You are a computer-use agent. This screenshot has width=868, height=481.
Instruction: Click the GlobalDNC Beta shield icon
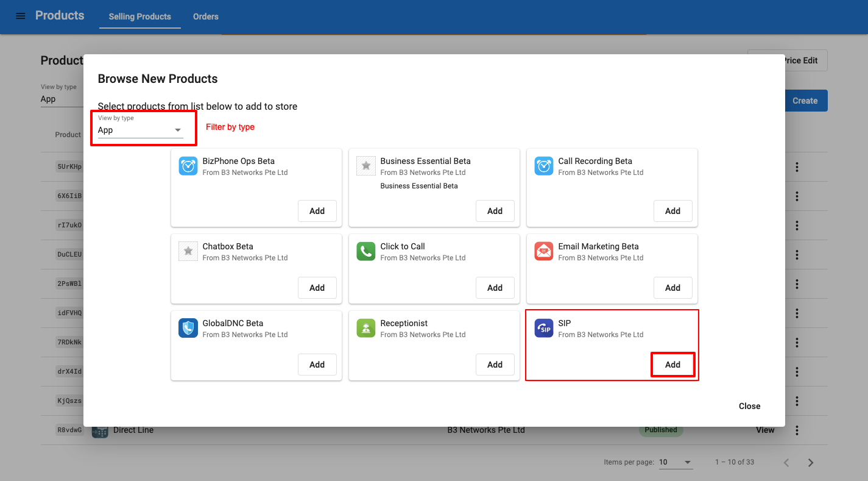tap(188, 328)
